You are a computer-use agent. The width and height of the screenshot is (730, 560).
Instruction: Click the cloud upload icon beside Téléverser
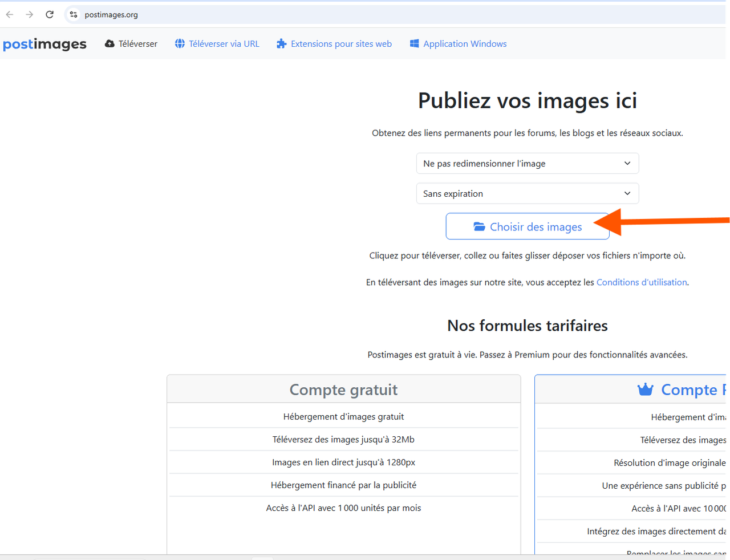click(x=109, y=44)
